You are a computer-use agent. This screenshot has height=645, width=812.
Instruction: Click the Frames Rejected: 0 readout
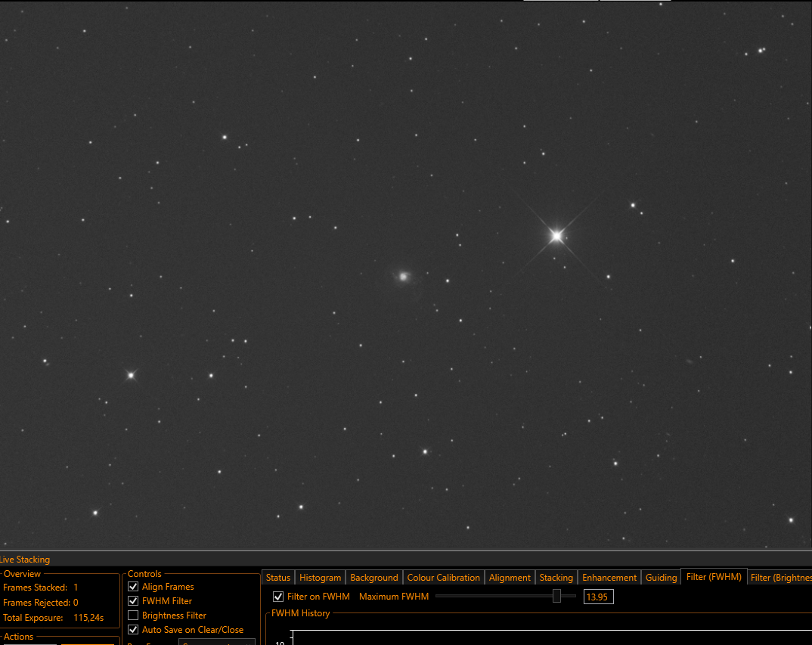tap(40, 603)
